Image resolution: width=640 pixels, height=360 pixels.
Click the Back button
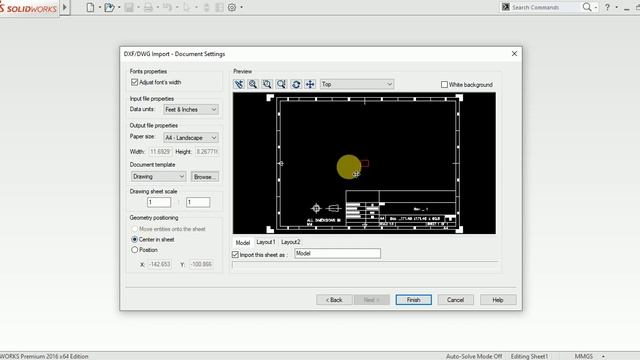tap(334, 300)
